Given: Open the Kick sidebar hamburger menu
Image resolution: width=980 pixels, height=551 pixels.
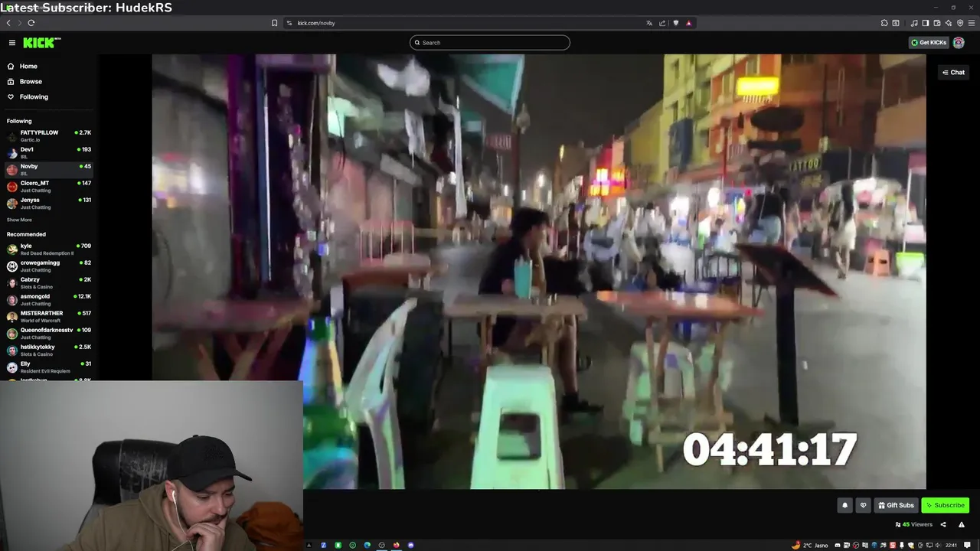Looking at the screenshot, I should 12,43.
